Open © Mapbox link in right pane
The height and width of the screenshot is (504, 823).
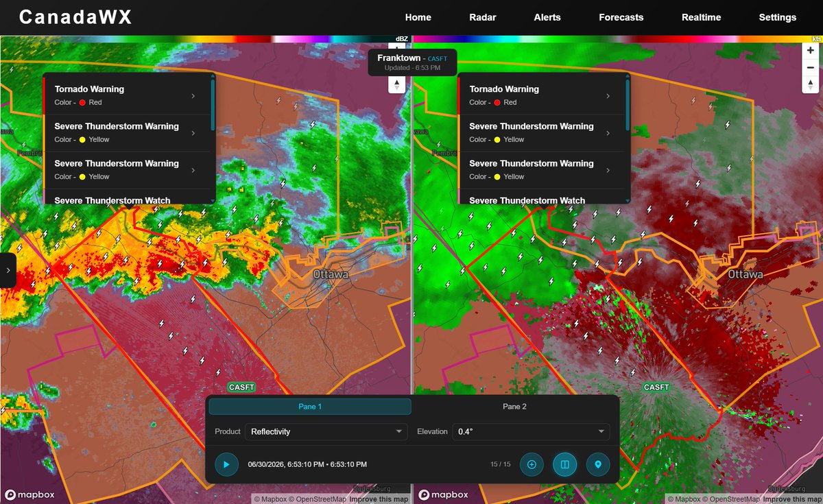[x=684, y=499]
